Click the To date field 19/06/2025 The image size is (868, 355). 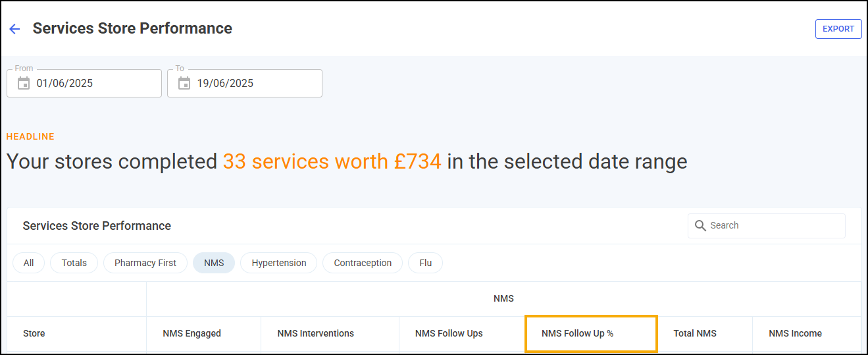point(245,83)
